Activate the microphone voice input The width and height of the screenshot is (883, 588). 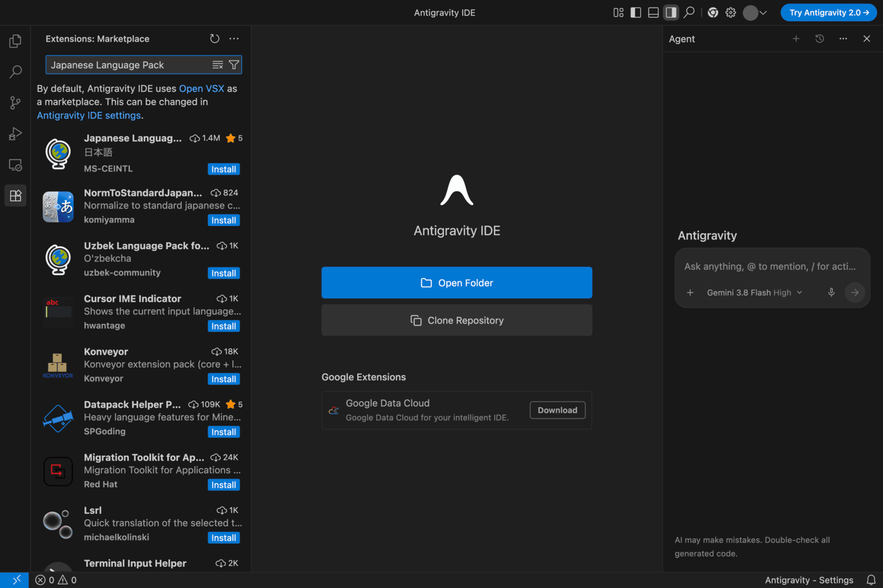coord(831,292)
